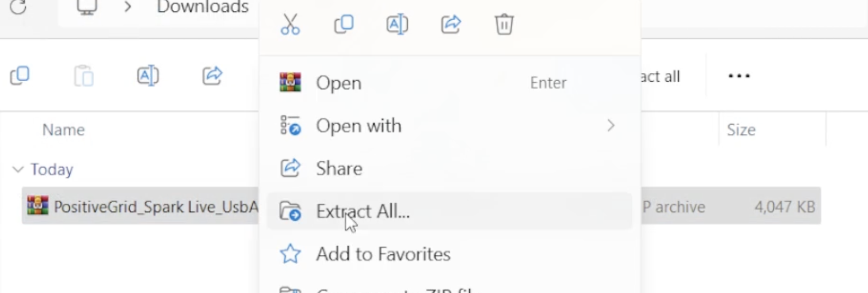This screenshot has width=868, height=293.
Task: Click the This PC monitor icon
Action: click(87, 7)
